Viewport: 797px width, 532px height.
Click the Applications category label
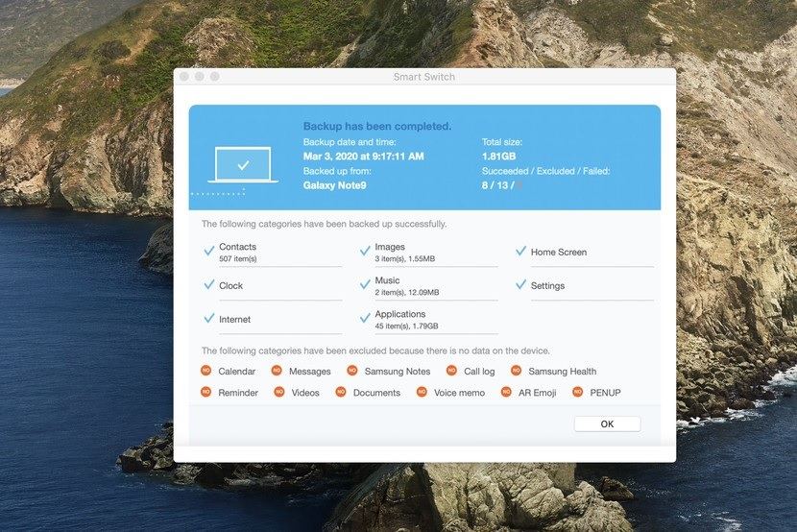[x=399, y=314]
